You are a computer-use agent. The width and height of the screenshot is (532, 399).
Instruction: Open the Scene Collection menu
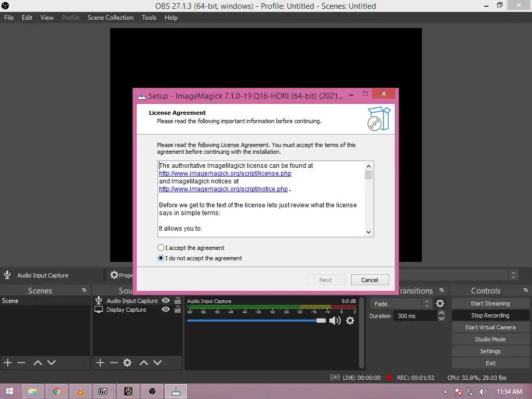110,18
